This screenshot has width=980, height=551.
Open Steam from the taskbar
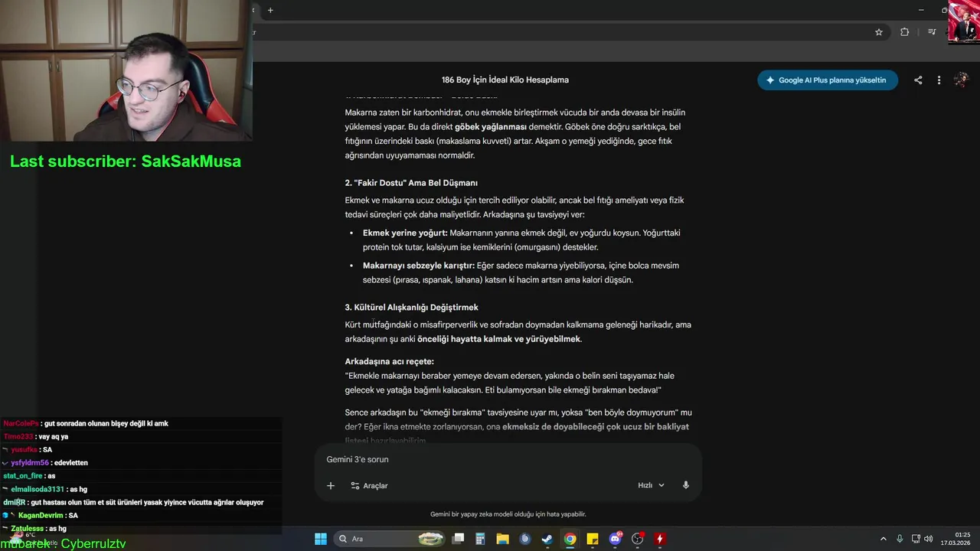[547, 539]
